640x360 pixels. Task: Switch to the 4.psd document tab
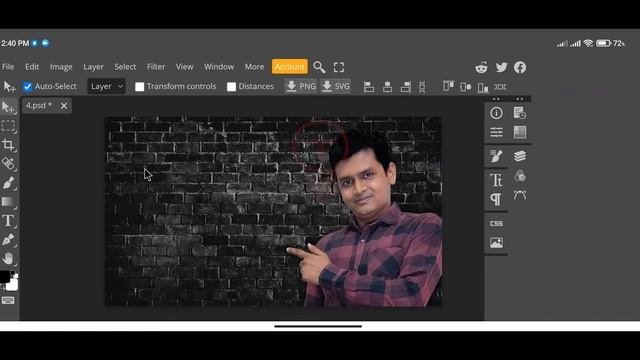[x=39, y=105]
